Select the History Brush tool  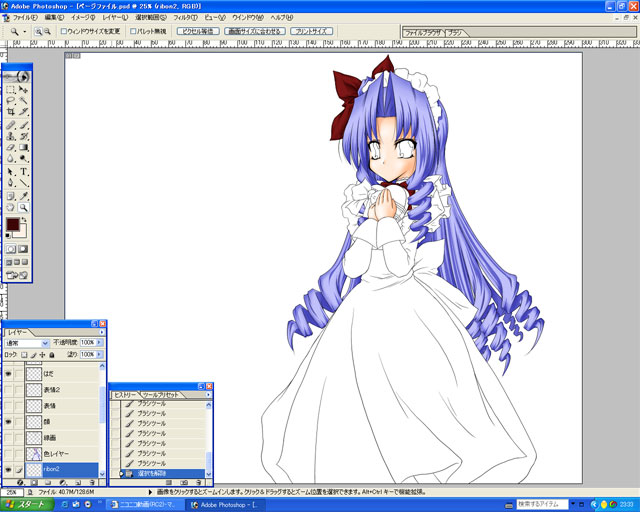(x=24, y=136)
